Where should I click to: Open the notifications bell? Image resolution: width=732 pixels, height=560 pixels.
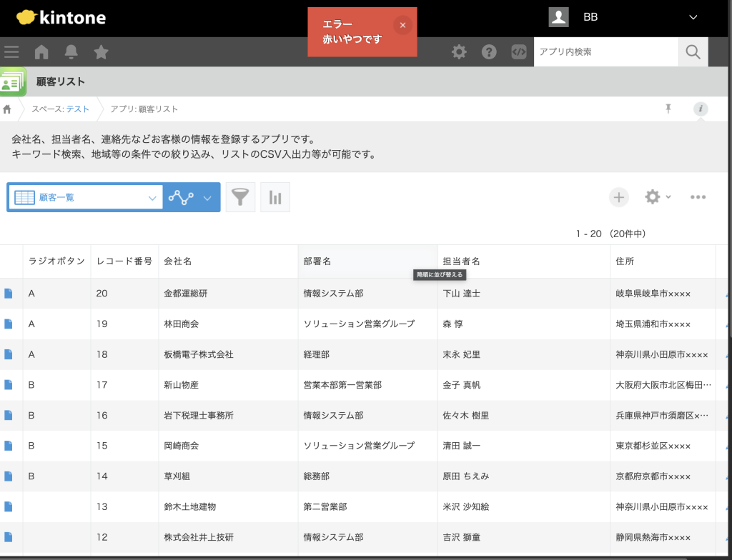click(x=71, y=51)
